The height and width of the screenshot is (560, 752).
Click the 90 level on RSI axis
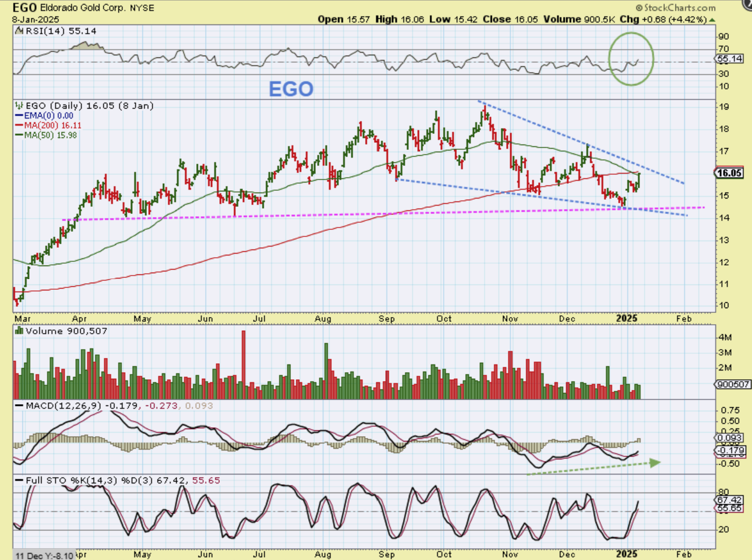[723, 37]
